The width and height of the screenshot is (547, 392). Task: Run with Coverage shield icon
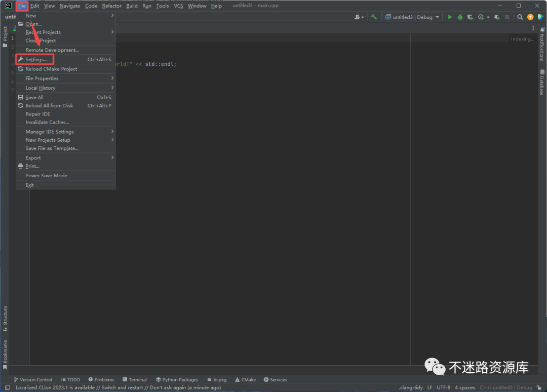(470, 17)
